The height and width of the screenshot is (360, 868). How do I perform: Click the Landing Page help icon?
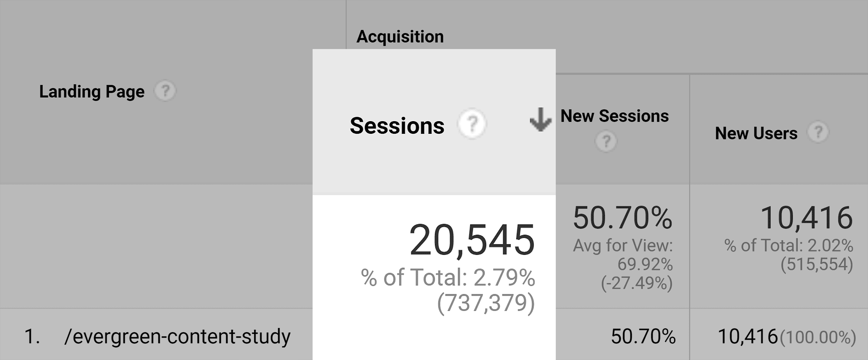(164, 90)
